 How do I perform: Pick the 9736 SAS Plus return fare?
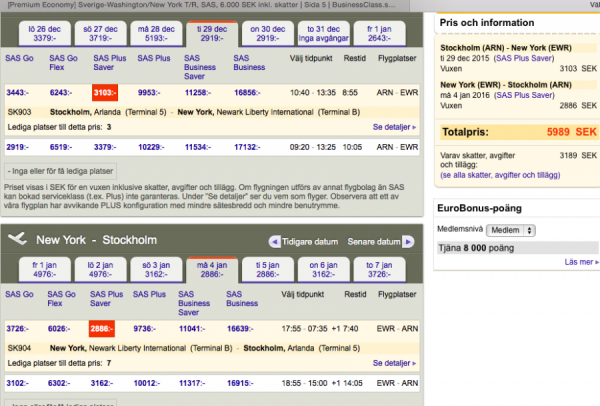click(x=146, y=328)
